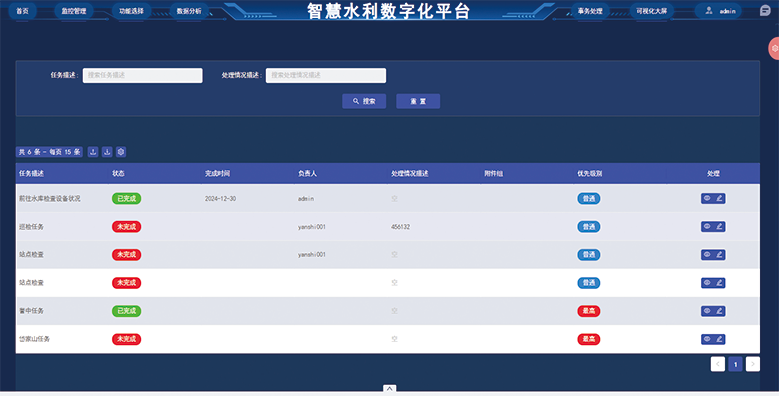Open the chat message icon at top right

tap(765, 10)
